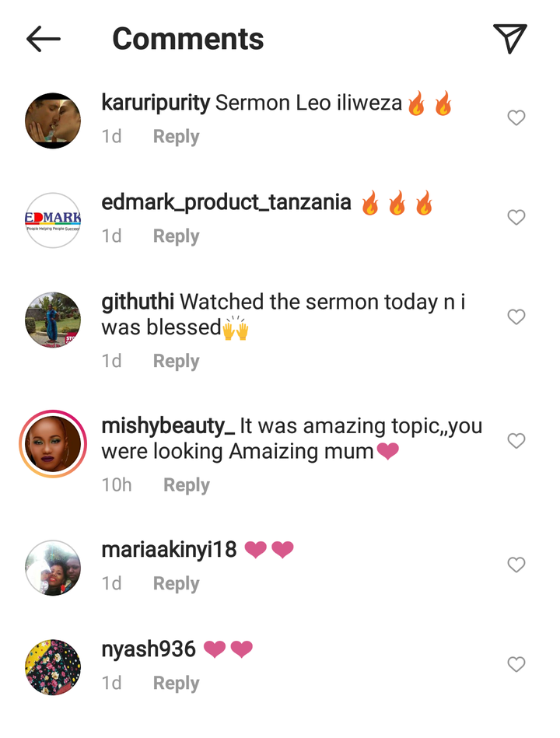Image resolution: width=560 pixels, height=738 pixels.
Task: Open karuripurity profile picture
Action: click(53, 121)
